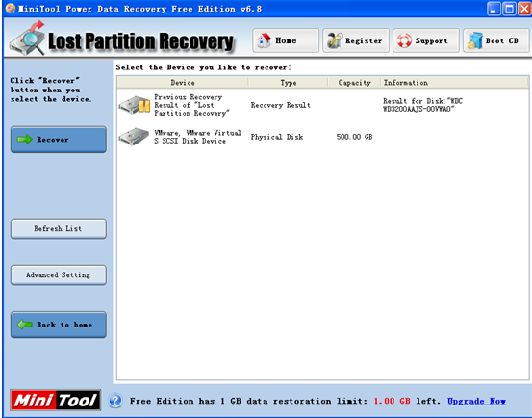Click the Register keys icon
532x418 pixels.
pyautogui.click(x=335, y=40)
